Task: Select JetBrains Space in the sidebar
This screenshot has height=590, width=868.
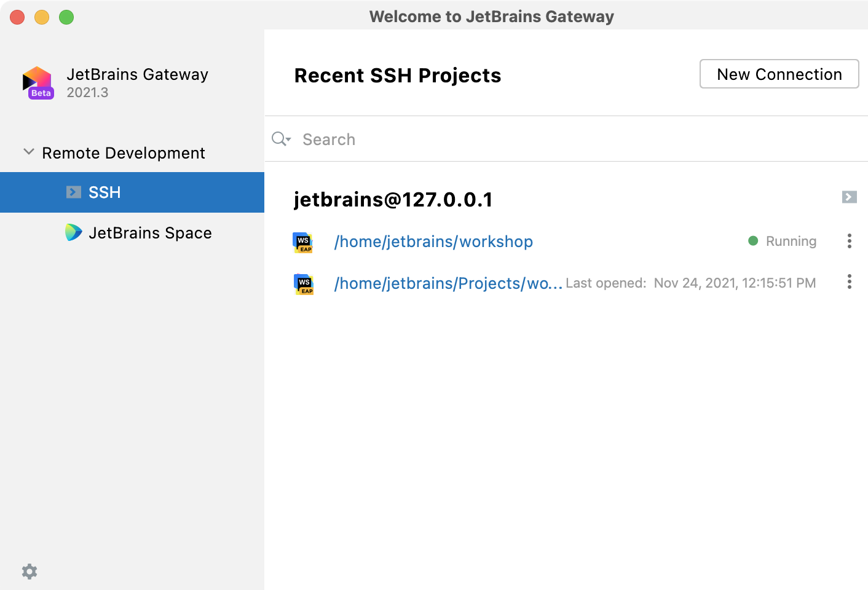Action: click(150, 233)
